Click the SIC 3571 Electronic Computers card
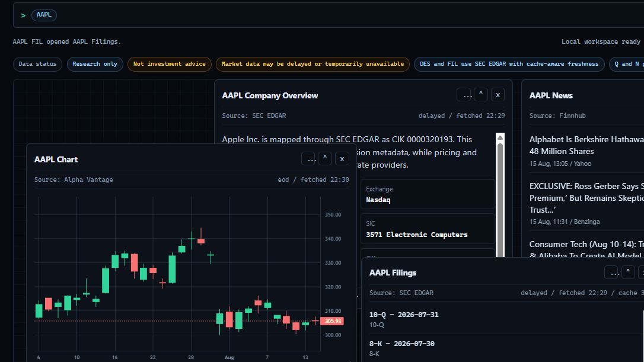 click(x=428, y=229)
